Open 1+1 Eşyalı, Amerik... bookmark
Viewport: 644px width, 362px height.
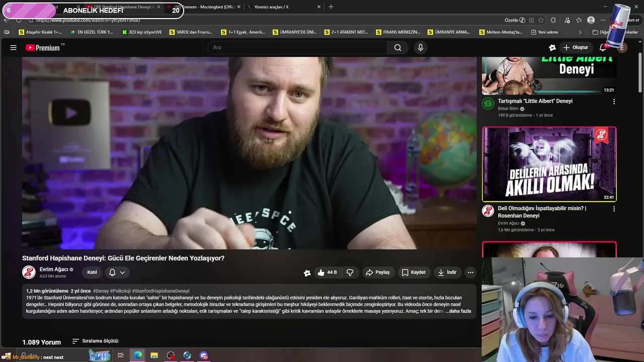tap(243, 32)
